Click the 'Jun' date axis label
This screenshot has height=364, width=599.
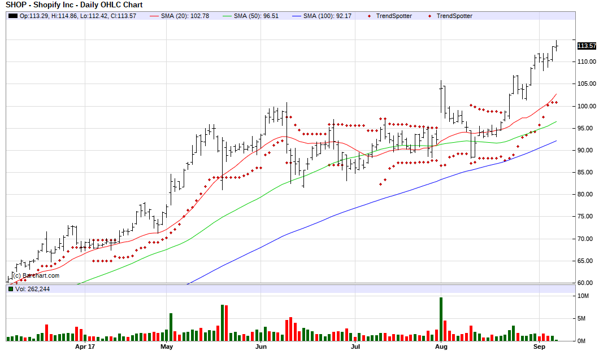(x=261, y=347)
